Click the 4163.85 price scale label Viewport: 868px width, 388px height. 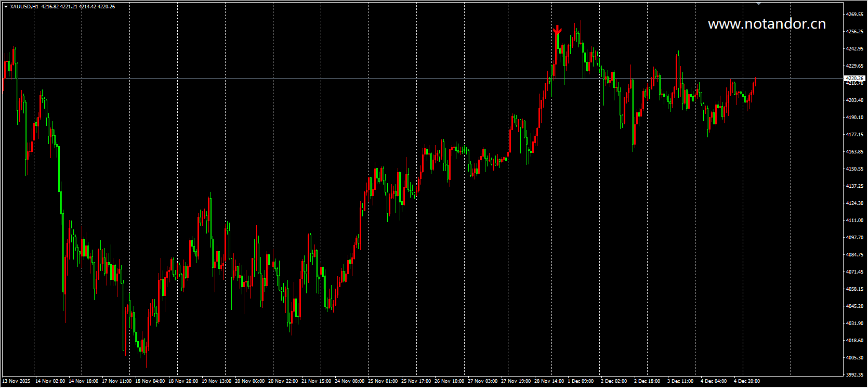coord(854,152)
